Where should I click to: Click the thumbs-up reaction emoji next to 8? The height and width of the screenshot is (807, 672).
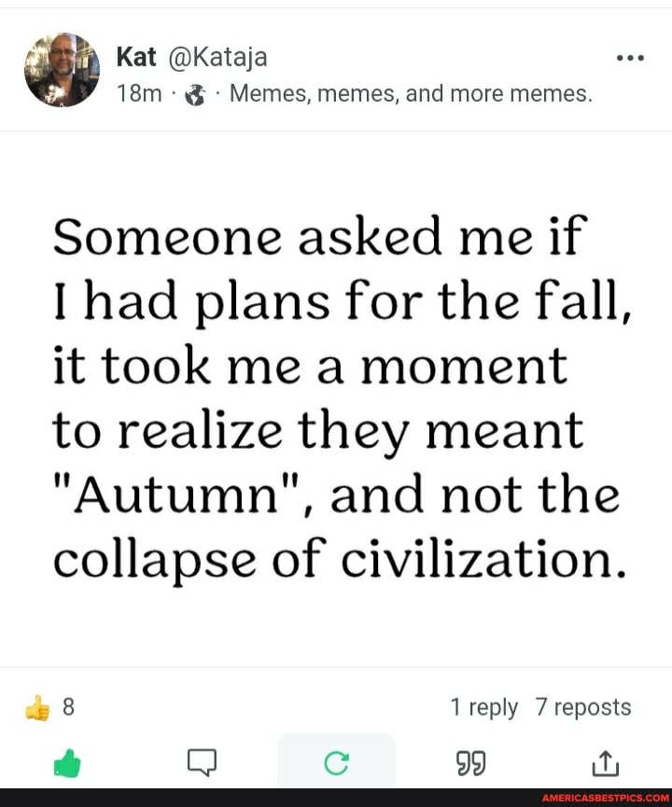37,706
